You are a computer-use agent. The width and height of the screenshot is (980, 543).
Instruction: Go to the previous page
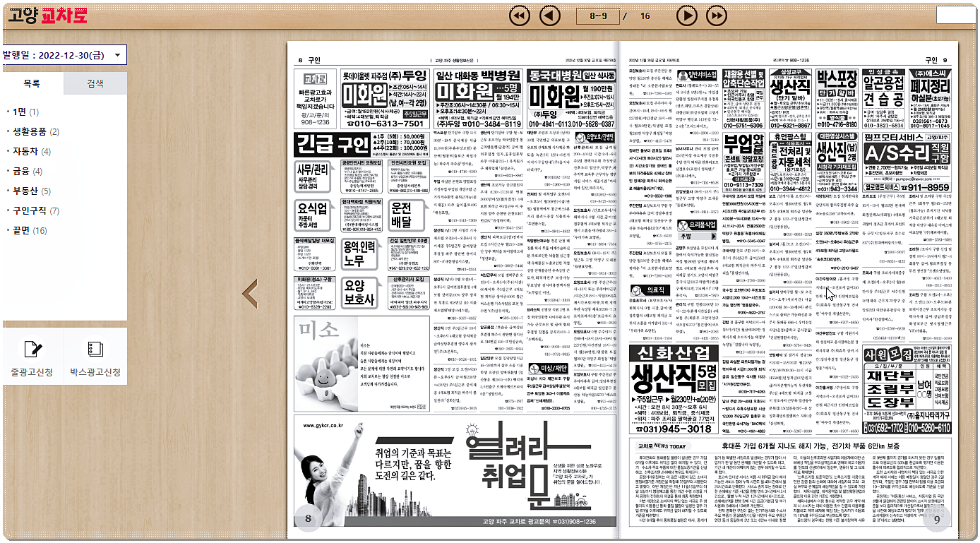pyautogui.click(x=550, y=15)
